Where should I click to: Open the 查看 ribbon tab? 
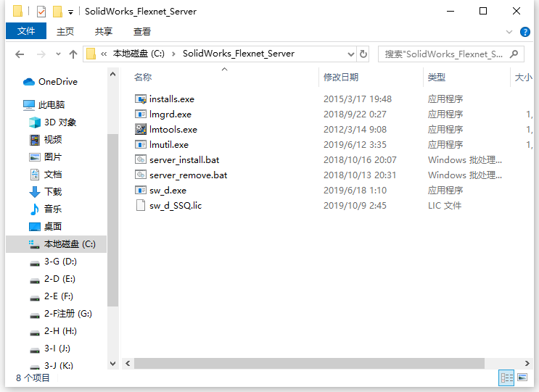[x=142, y=32]
